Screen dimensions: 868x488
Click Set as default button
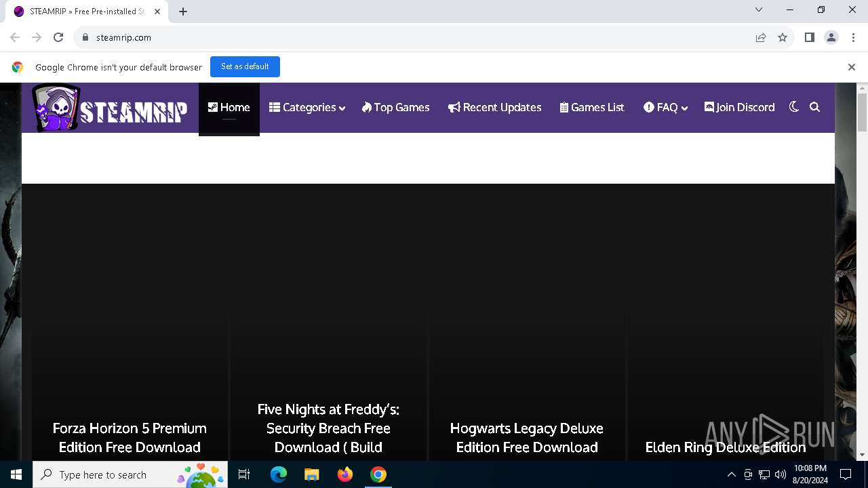click(245, 66)
